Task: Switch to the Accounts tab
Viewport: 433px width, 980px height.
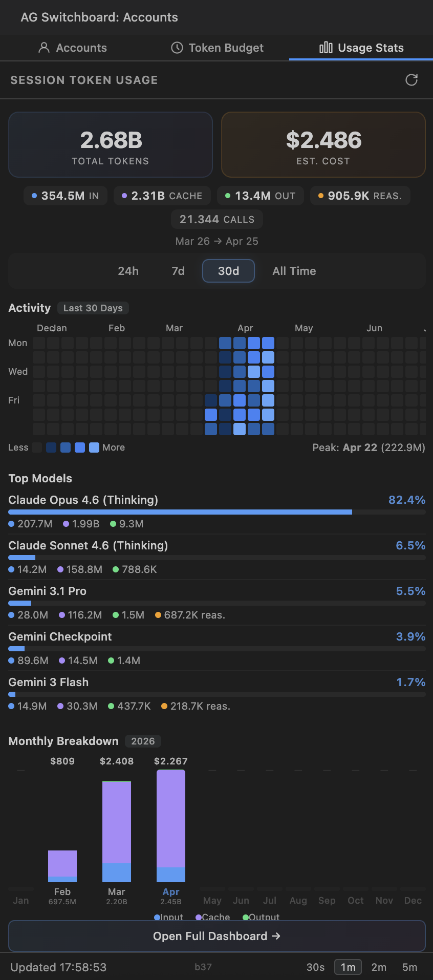Action: (x=73, y=48)
